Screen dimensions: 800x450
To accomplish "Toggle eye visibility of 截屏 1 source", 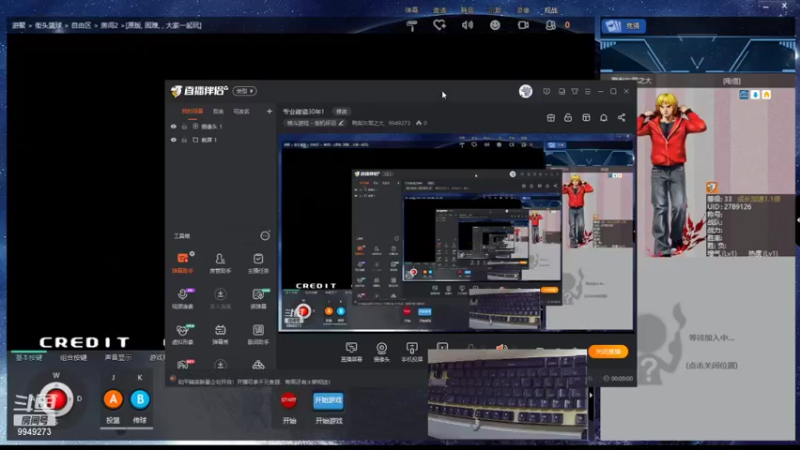I will [x=173, y=140].
